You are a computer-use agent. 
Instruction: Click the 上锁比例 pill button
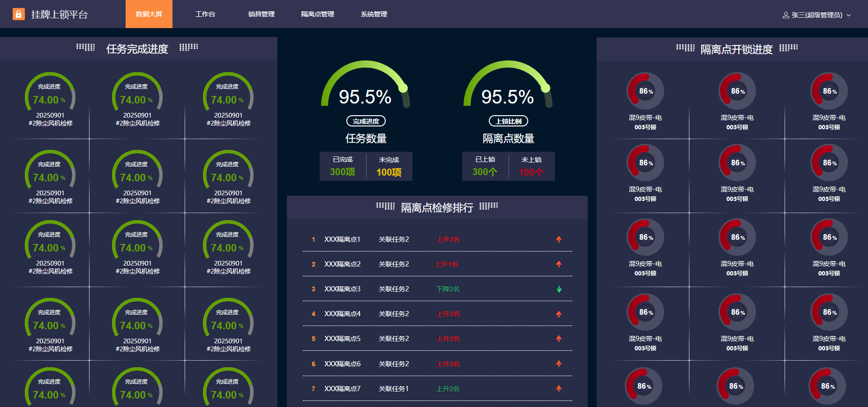(509, 121)
